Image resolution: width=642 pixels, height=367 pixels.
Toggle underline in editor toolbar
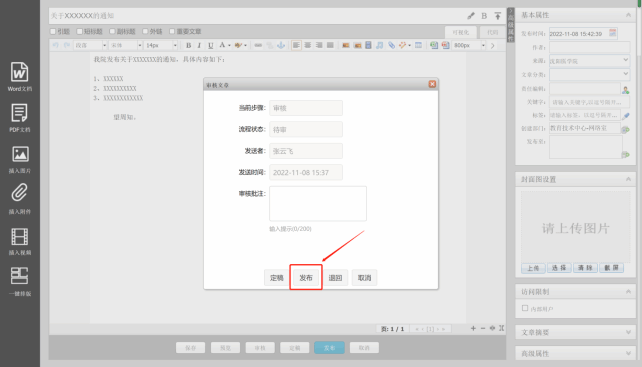[210, 45]
